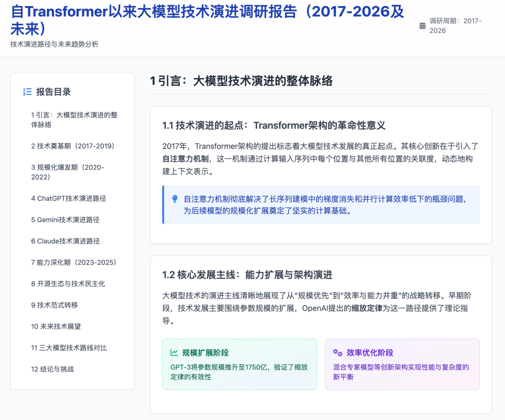Go to 7 能力深化期（2023-2025）
Viewport: 505px width, 420px height.
point(73,263)
